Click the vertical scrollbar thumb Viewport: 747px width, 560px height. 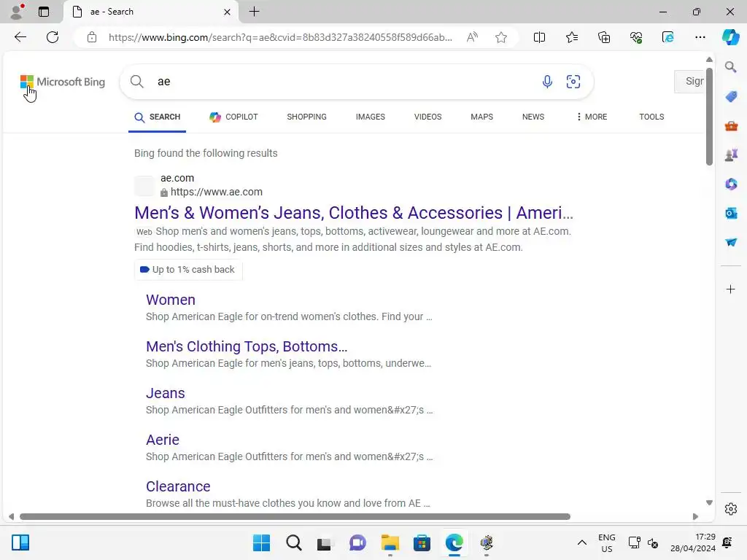coord(709,117)
